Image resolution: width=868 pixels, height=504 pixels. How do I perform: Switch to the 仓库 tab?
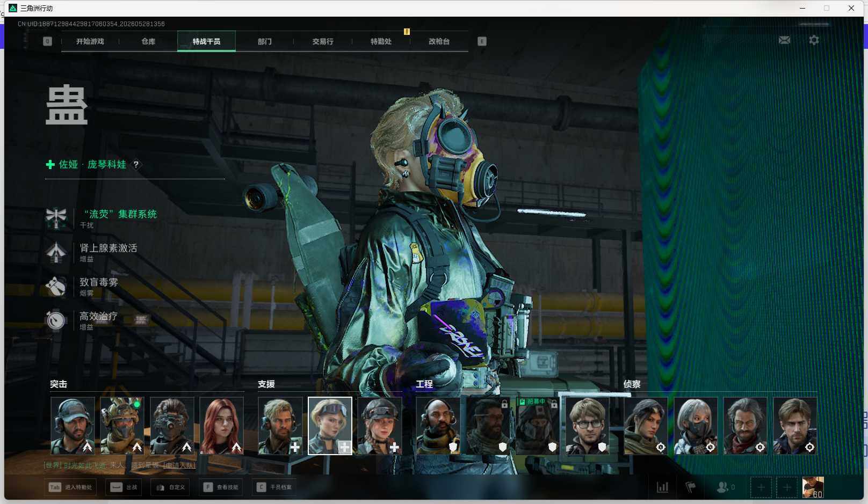148,41
